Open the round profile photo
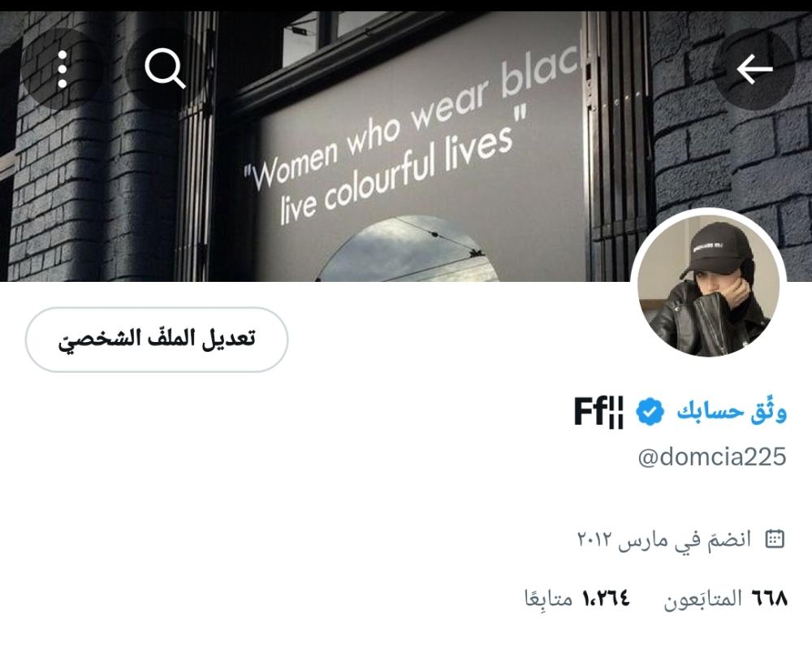 tap(708, 285)
